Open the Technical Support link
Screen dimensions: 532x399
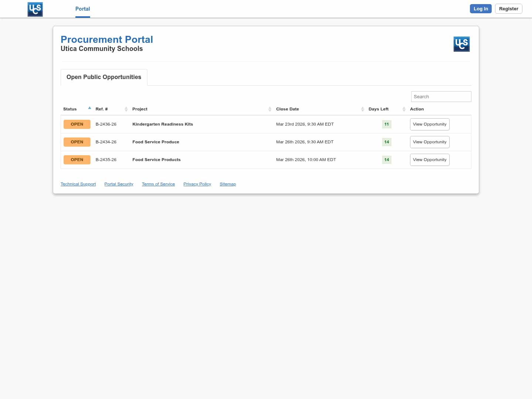[78, 184]
